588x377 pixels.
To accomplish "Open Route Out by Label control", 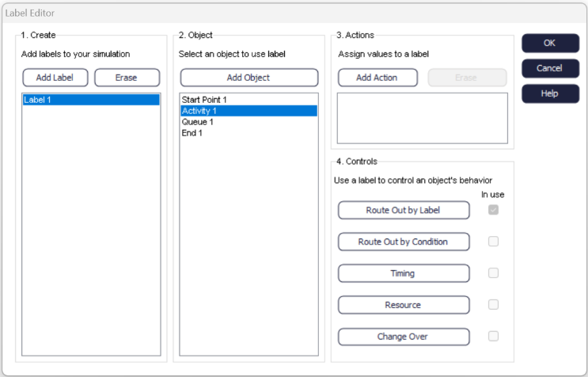I will click(x=404, y=210).
